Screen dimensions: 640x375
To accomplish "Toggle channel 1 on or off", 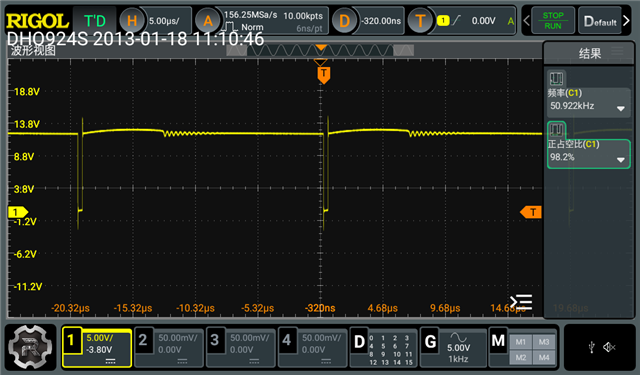I will click(71, 340).
